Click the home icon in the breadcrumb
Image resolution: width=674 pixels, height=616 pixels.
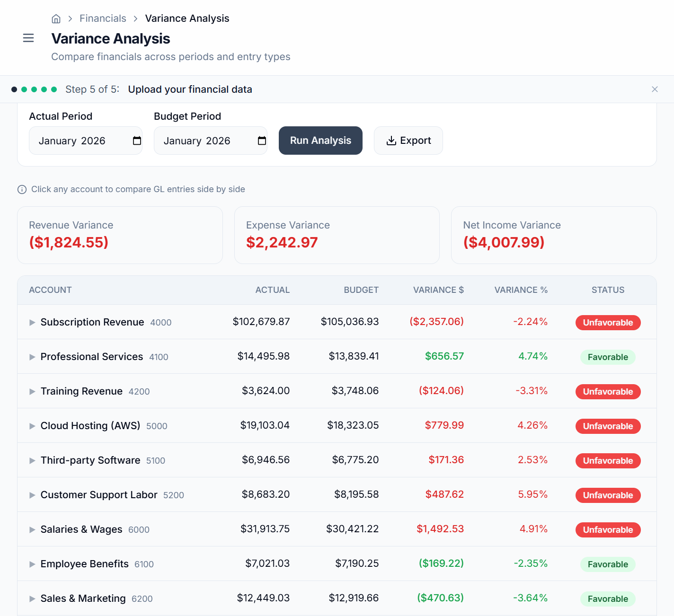tap(56, 18)
